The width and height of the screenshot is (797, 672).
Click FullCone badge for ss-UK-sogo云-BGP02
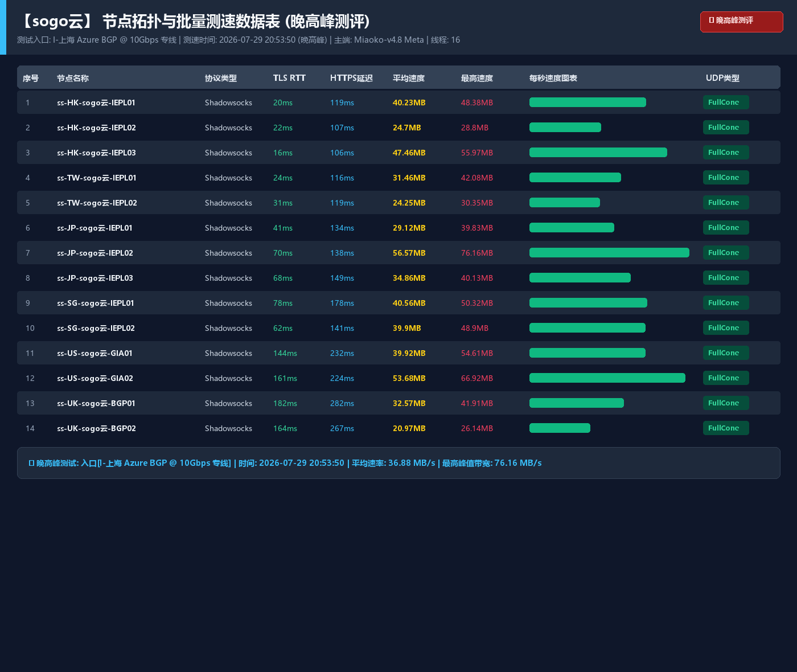point(726,428)
